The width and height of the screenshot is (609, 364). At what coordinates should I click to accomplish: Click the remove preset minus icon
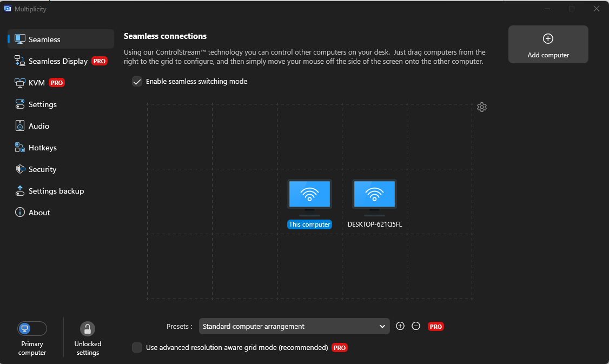[x=416, y=326]
